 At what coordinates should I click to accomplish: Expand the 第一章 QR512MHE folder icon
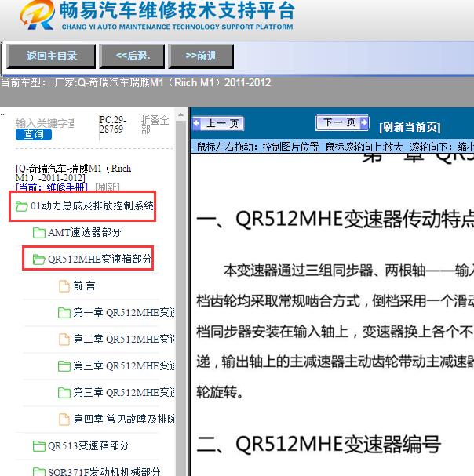(x=64, y=313)
